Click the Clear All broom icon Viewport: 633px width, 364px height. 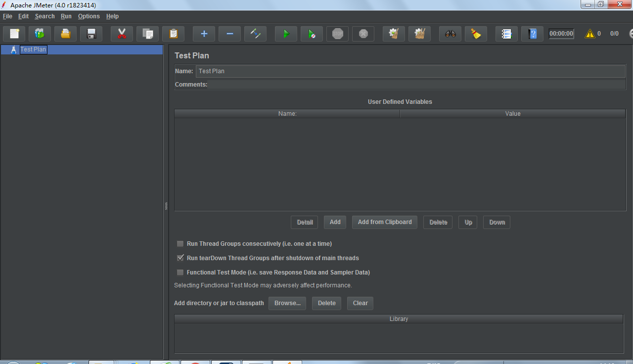coord(419,34)
